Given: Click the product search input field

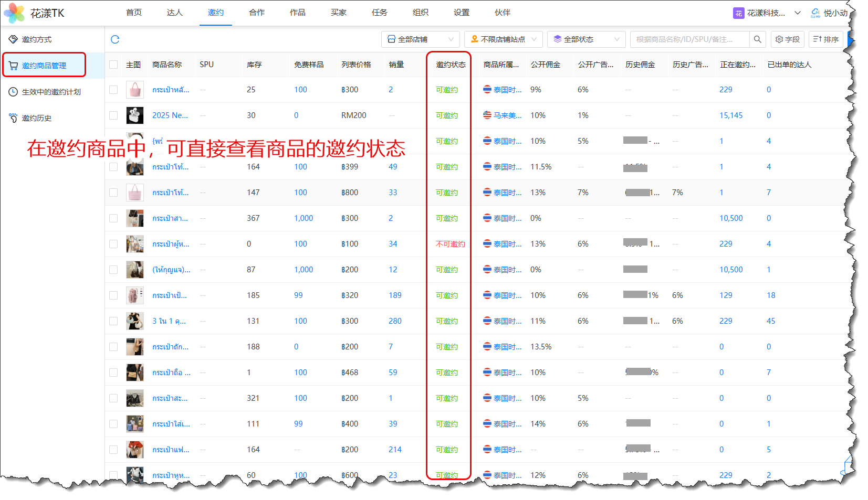Looking at the screenshot, I should 689,39.
